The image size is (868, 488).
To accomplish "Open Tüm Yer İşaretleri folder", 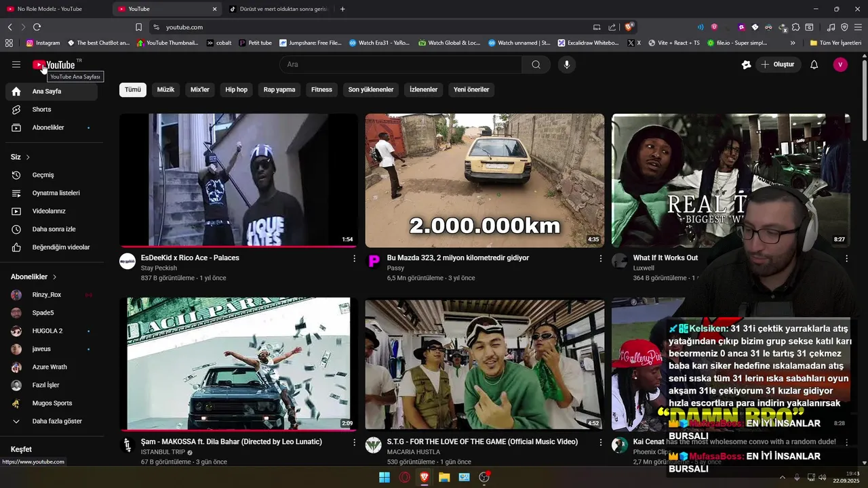I will coord(835,43).
